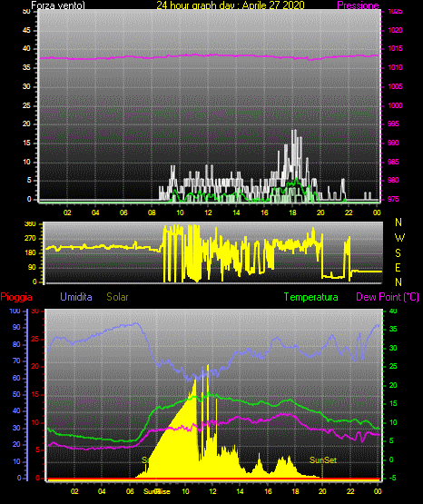
Task: Click the Umidita legend label
Action: 76,297
